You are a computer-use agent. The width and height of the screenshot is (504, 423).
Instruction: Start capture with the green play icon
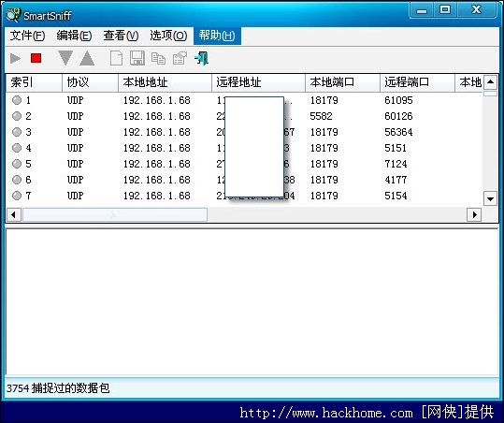[x=15, y=59]
